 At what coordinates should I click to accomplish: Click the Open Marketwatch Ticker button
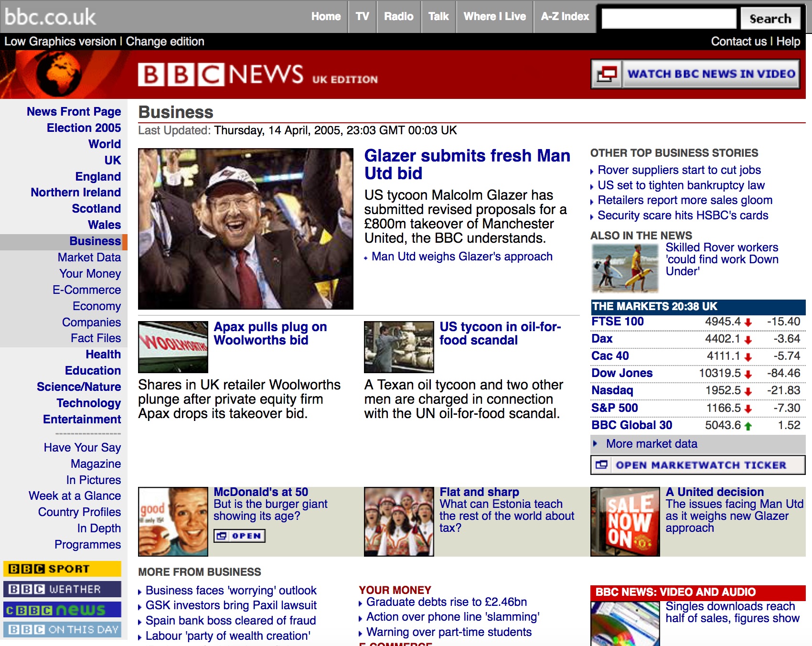[698, 465]
